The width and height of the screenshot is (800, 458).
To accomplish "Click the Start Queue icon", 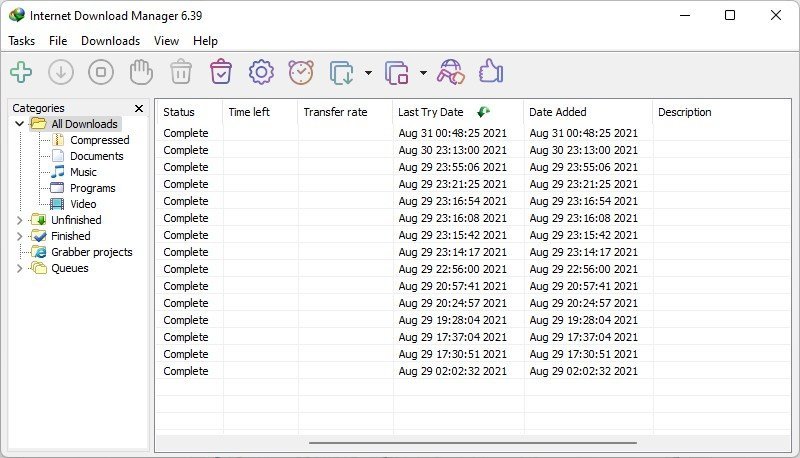I will [342, 72].
